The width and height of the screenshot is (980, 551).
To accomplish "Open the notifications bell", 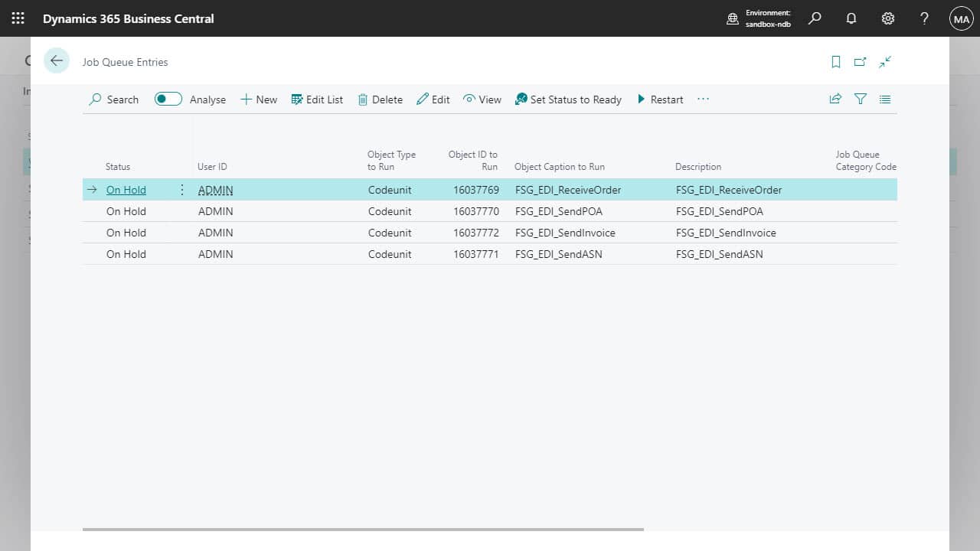I will pos(851,18).
